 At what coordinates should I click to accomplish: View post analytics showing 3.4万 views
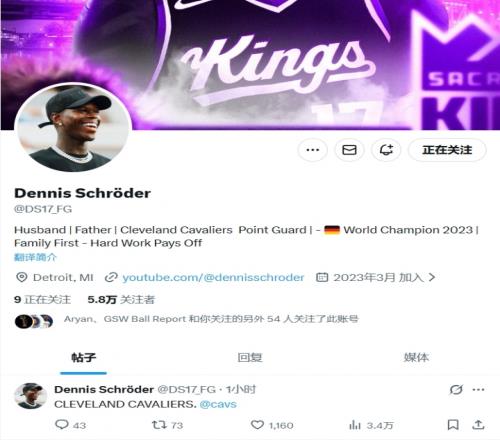(371, 425)
